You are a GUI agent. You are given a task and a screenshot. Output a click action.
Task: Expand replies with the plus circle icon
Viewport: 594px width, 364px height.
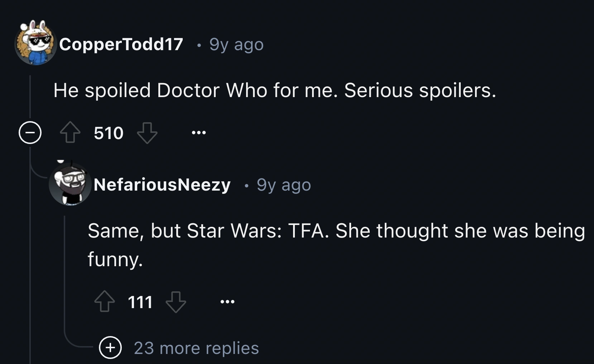(x=110, y=348)
